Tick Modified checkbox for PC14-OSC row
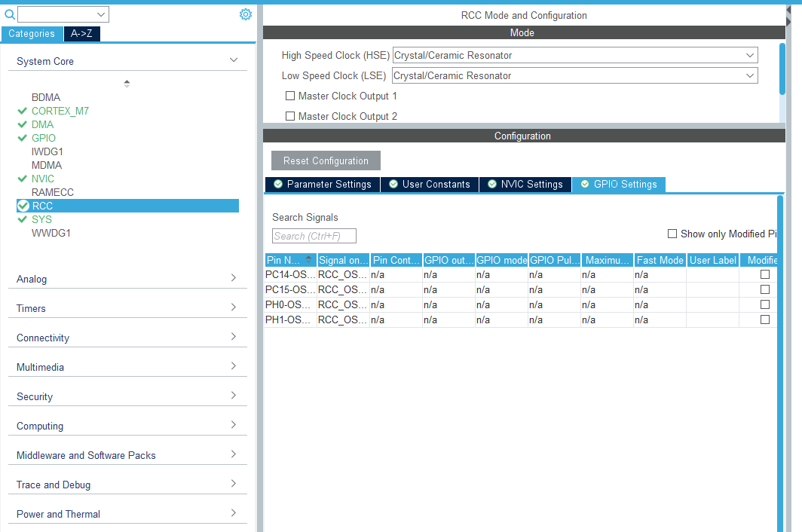Screen dimensions: 802x532 coord(765,274)
